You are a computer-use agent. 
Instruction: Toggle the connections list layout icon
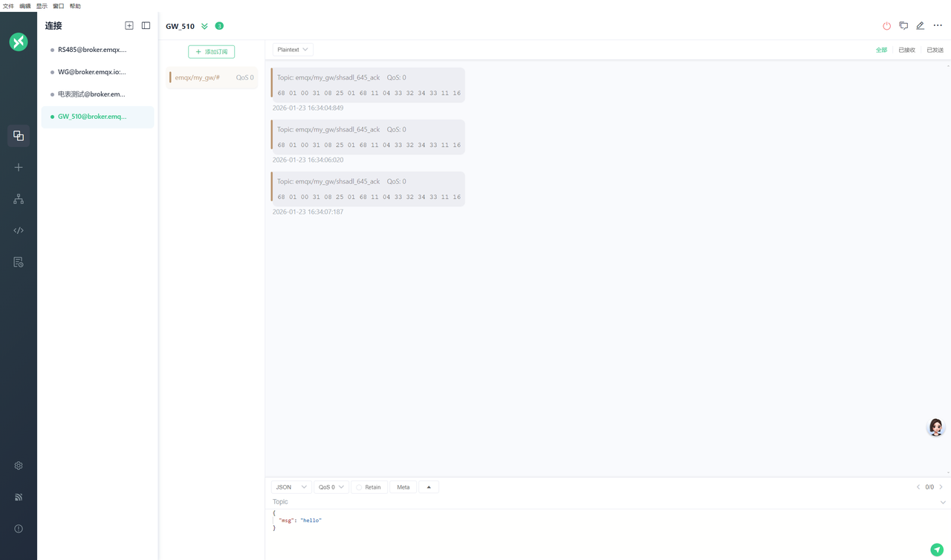pyautogui.click(x=146, y=25)
